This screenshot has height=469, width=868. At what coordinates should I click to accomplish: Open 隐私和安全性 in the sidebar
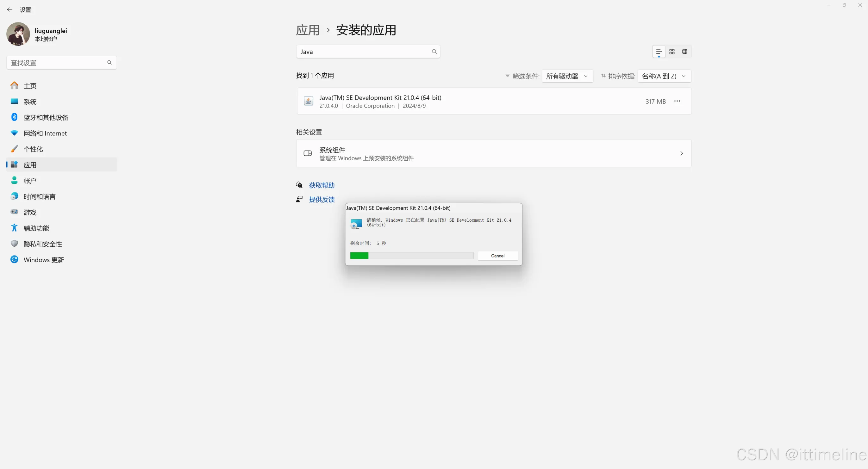[42, 244]
